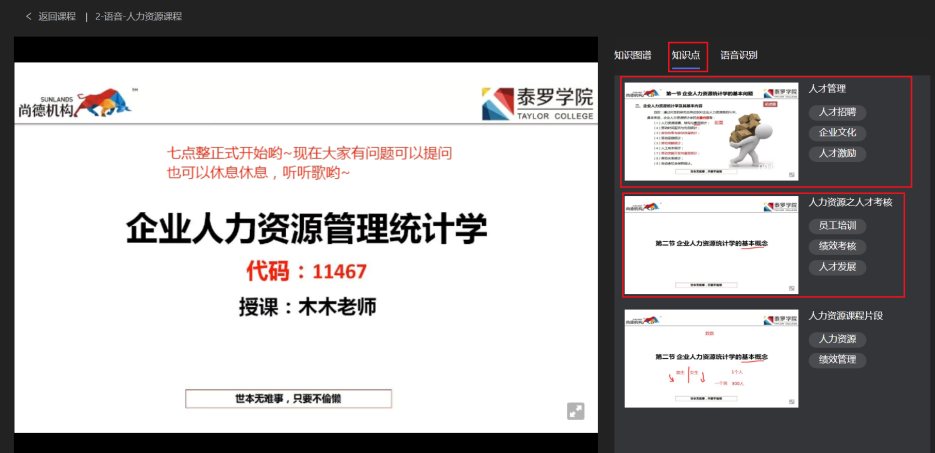Click the small icon on the 人力资源课程片段 thumbnail
935x453 pixels.
(791, 402)
